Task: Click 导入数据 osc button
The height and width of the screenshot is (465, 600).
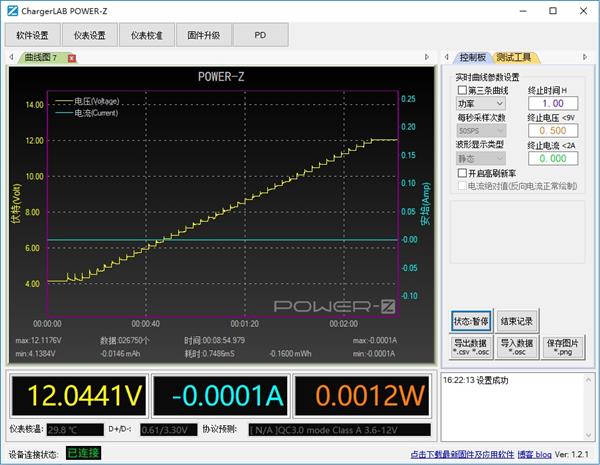Action: click(517, 347)
